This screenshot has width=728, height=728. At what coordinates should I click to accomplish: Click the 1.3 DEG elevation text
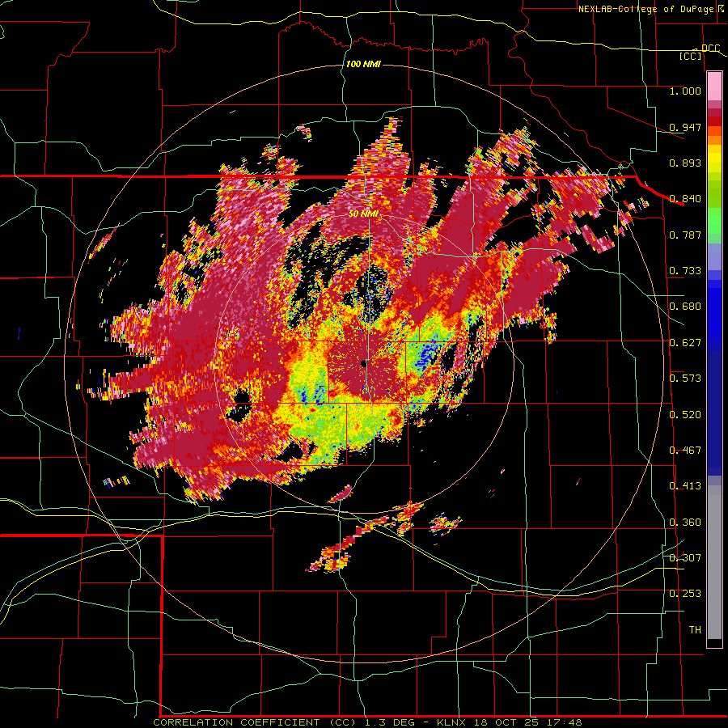(x=392, y=722)
